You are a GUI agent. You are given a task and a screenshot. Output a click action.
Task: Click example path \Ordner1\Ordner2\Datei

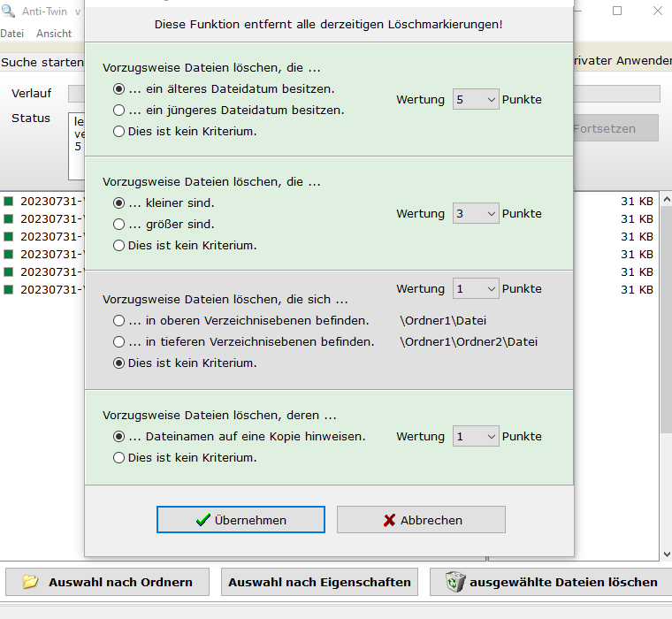469,341
